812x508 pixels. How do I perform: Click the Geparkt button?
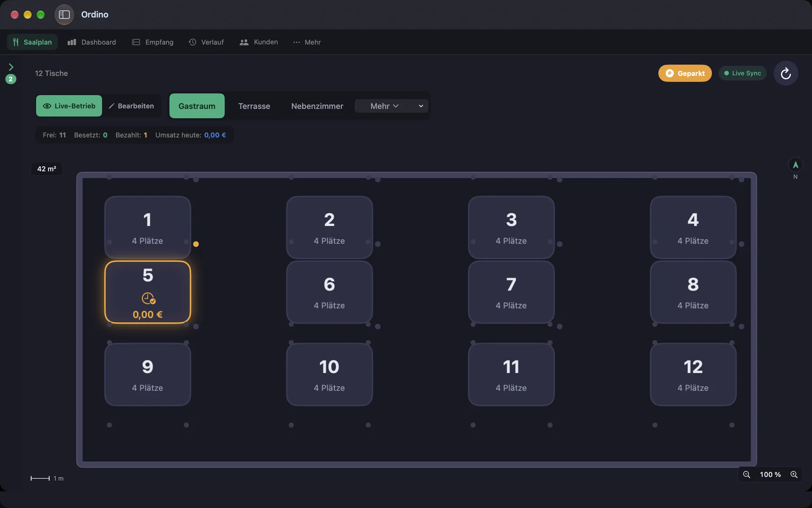pyautogui.click(x=685, y=73)
